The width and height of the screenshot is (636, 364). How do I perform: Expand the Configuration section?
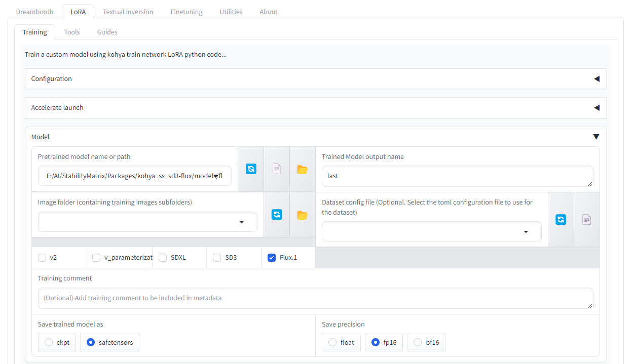315,79
